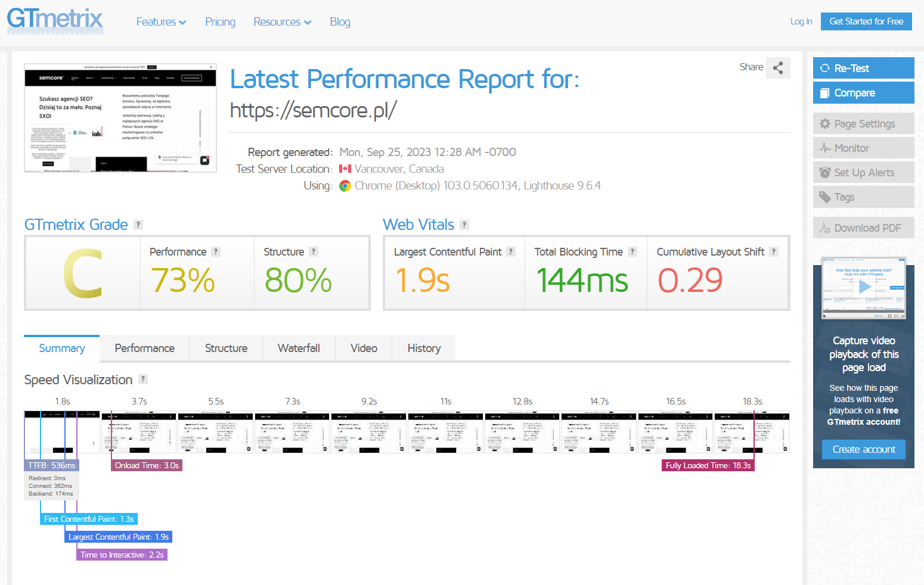Play the video playback preview
The width and height of the screenshot is (924, 585).
point(864,288)
